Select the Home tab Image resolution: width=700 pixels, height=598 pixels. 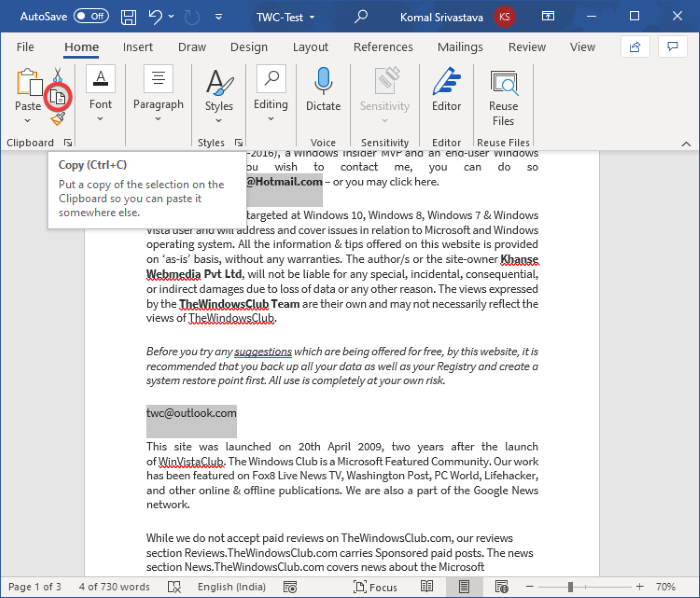[81, 47]
